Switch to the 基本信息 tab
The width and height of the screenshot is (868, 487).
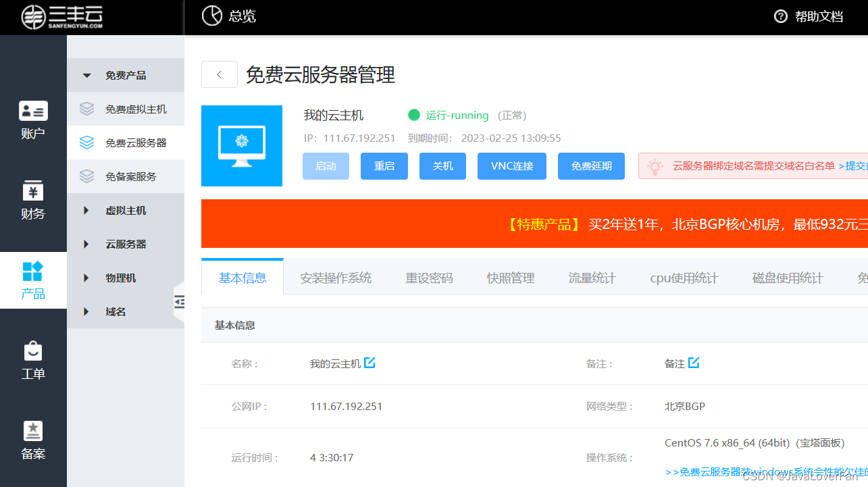242,278
